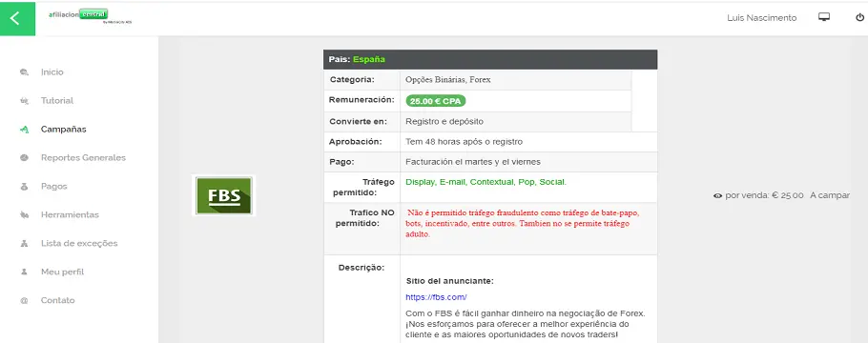This screenshot has width=868, height=343.
Task: Open Meu perfil menu item
Action: (63, 272)
